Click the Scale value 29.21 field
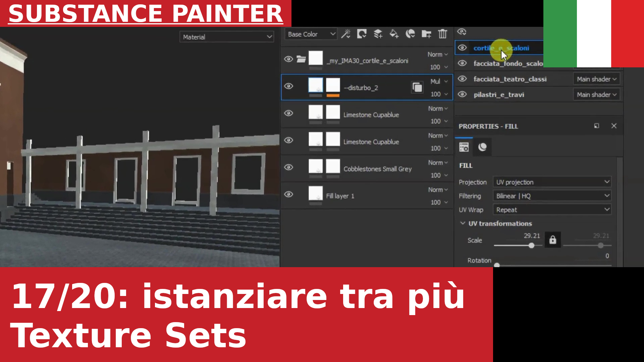 tap(532, 236)
